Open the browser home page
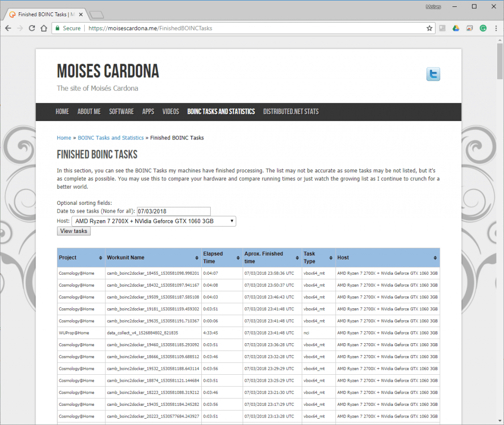Viewport: 504px width, 425px height. click(44, 28)
